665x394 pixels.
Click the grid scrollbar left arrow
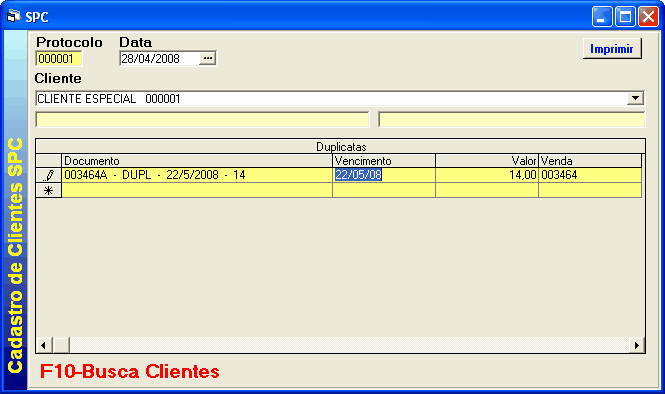(x=44, y=345)
